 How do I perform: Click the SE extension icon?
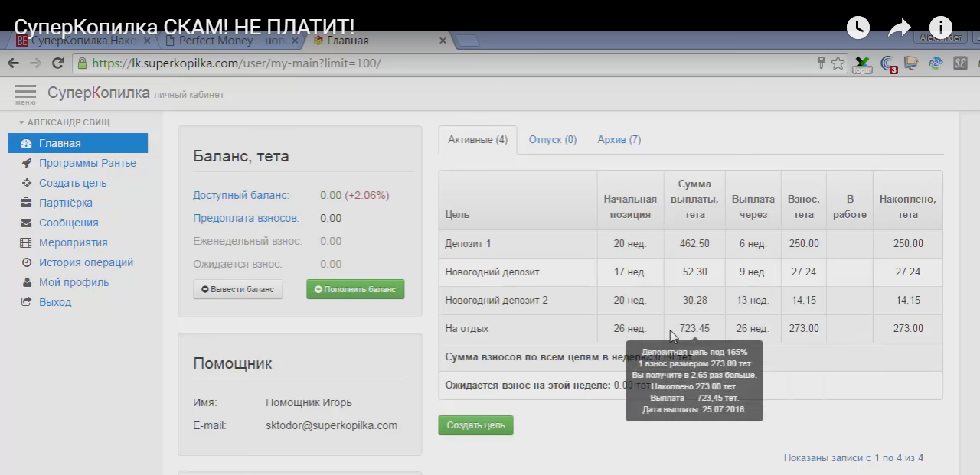coord(960,63)
